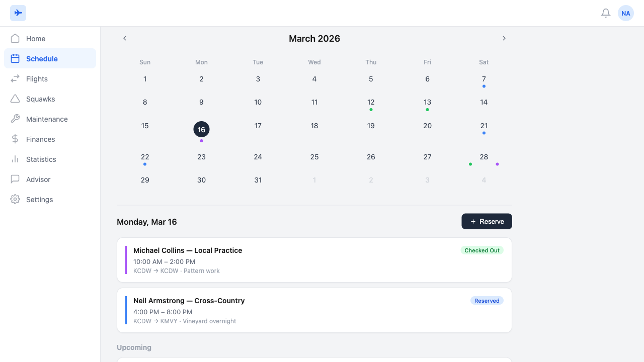This screenshot has width=644, height=362.
Task: Go to the previous month
Action: (x=125, y=38)
